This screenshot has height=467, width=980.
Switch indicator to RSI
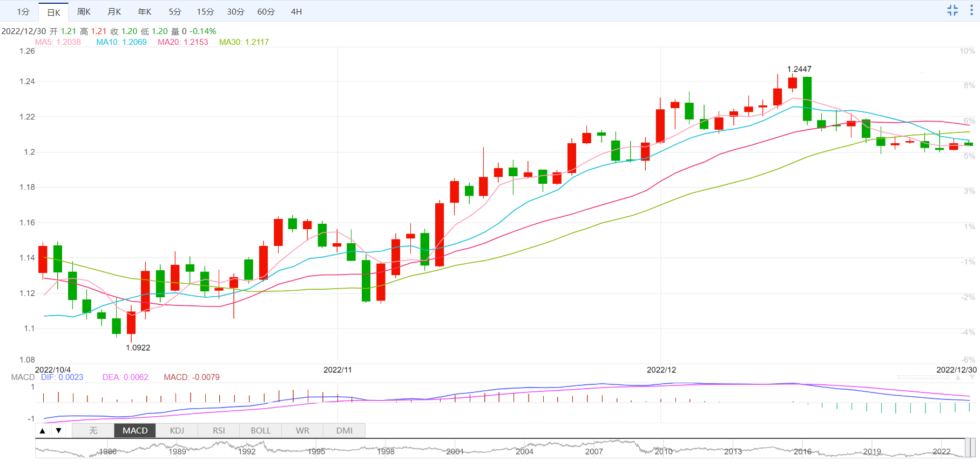(219, 431)
